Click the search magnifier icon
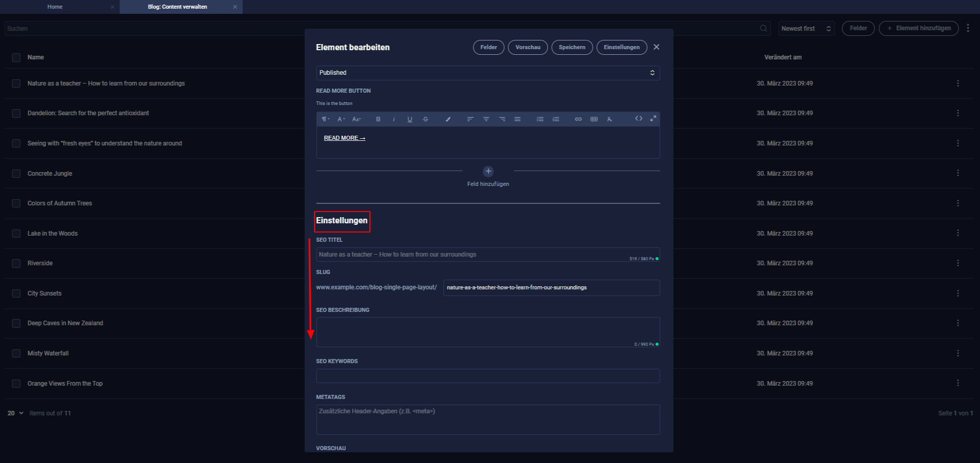This screenshot has height=463, width=980. click(763, 28)
